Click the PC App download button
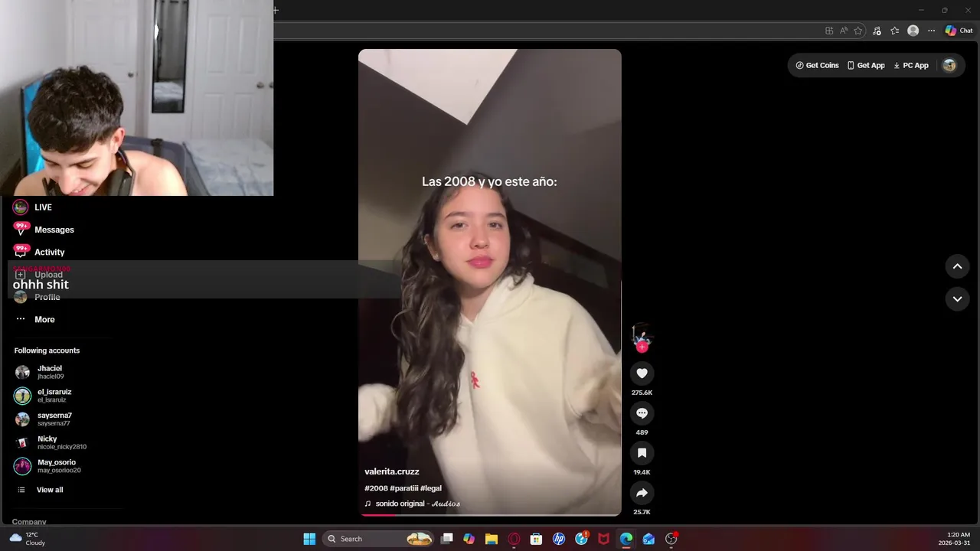The width and height of the screenshot is (980, 551). pos(911,66)
